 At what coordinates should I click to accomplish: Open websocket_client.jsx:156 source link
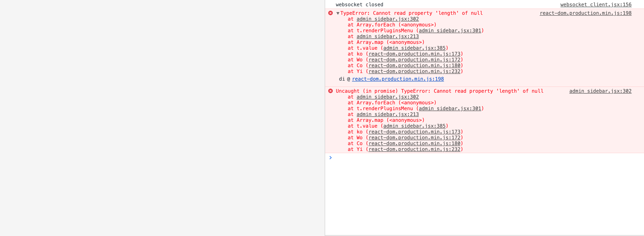click(596, 4)
